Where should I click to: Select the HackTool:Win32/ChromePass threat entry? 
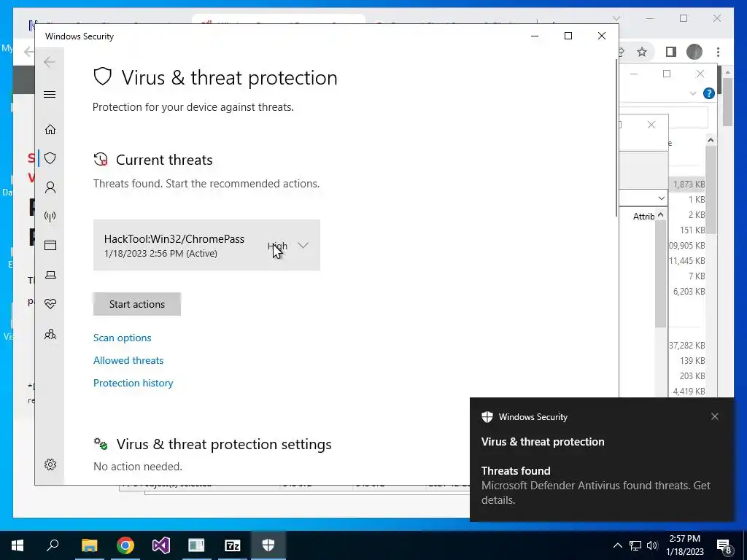tap(206, 245)
